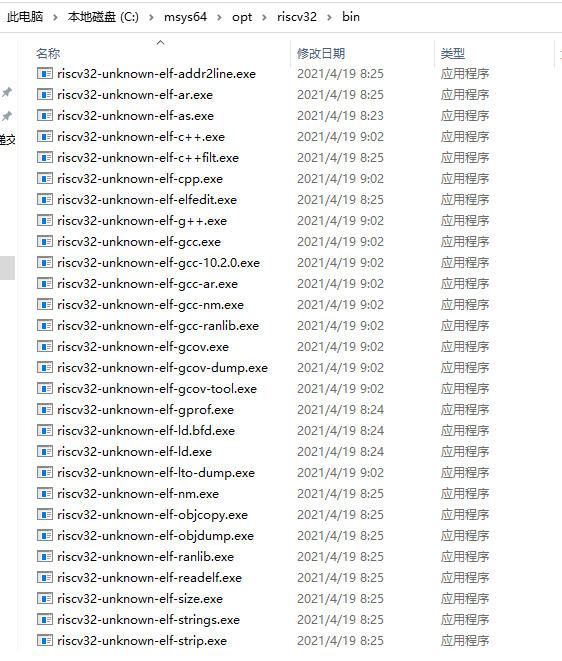Image resolution: width=562 pixels, height=661 pixels.
Task: Select file name riscv32-unknown-elf-readelf.exe
Action: point(149,578)
